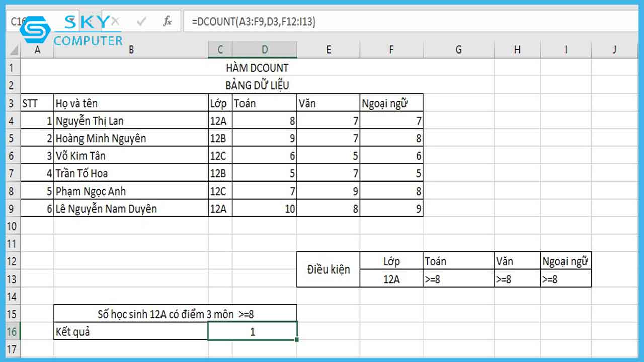
Task: Click the Cancel X in formula bar
Action: [x=115, y=21]
